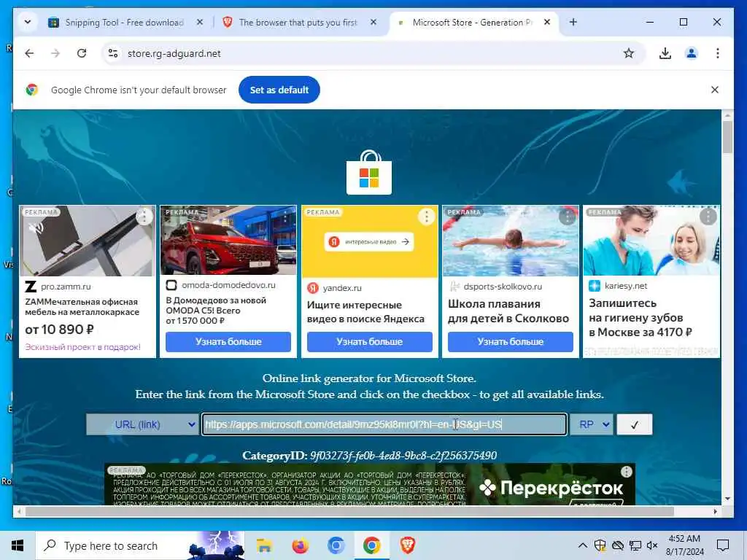
Task: Click Узнать больше on Yandex ad
Action: tap(369, 341)
